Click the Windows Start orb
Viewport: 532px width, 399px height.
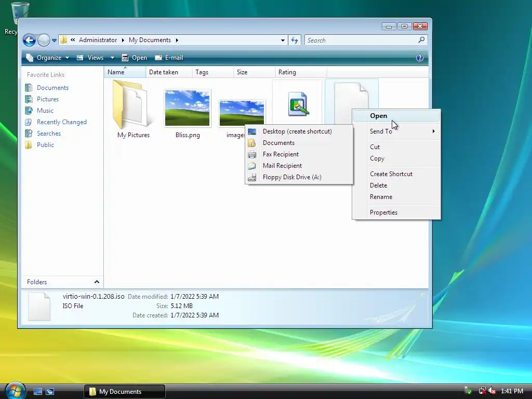[15, 391]
